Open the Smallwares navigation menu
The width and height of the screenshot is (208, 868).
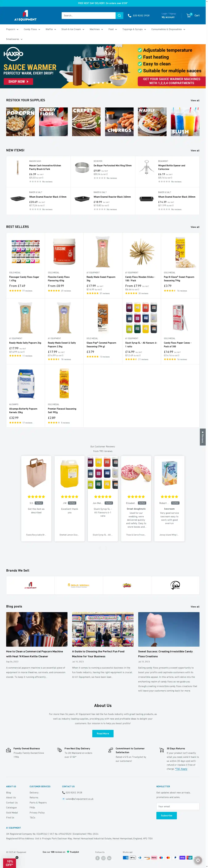click(x=14, y=39)
